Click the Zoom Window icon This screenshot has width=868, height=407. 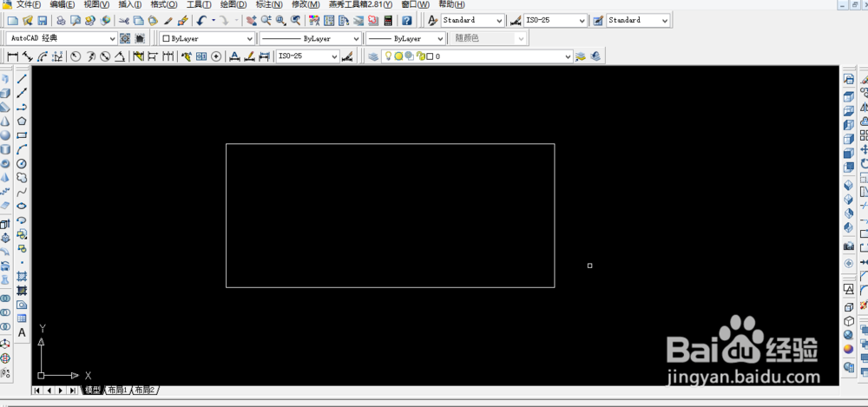pyautogui.click(x=281, y=21)
